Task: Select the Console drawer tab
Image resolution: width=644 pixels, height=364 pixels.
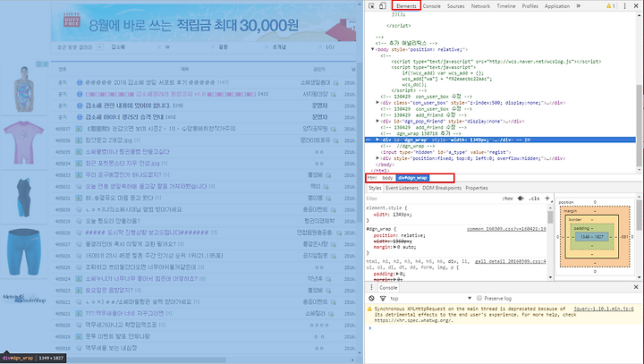Action: [388, 288]
